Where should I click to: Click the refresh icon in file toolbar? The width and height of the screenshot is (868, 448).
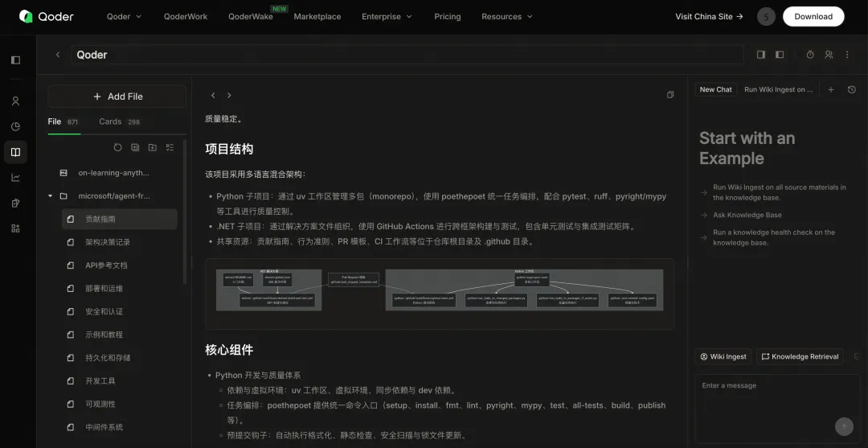117,147
